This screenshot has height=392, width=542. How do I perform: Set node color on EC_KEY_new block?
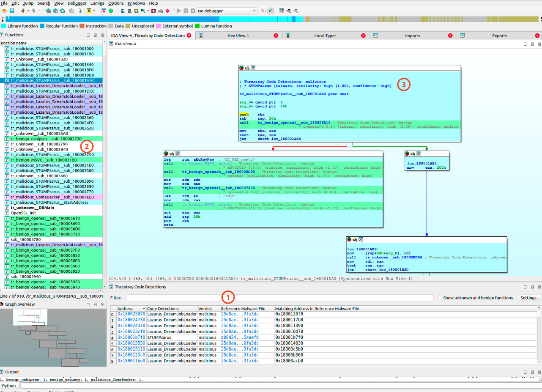(x=166, y=154)
